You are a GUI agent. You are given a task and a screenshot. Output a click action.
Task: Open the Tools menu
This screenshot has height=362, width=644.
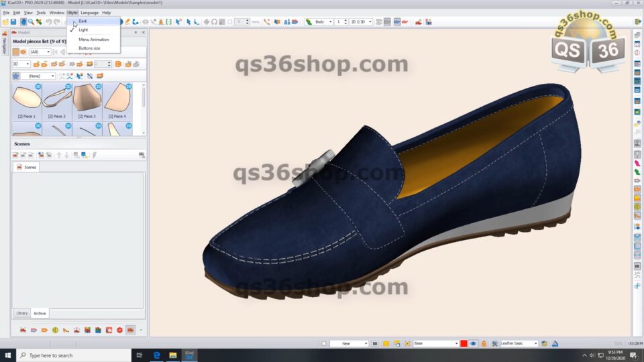coord(41,13)
